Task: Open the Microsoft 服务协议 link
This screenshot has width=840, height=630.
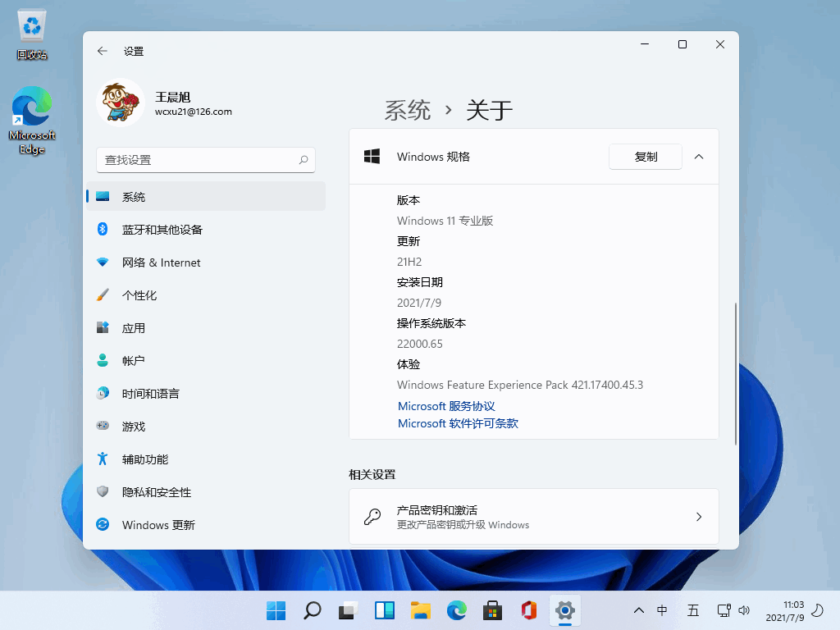Action: point(446,405)
